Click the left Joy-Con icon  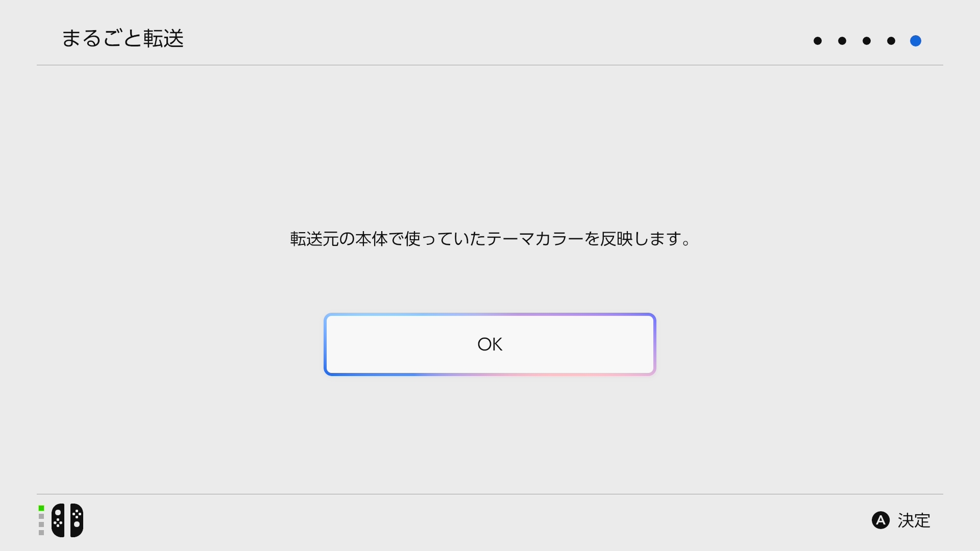click(x=58, y=520)
